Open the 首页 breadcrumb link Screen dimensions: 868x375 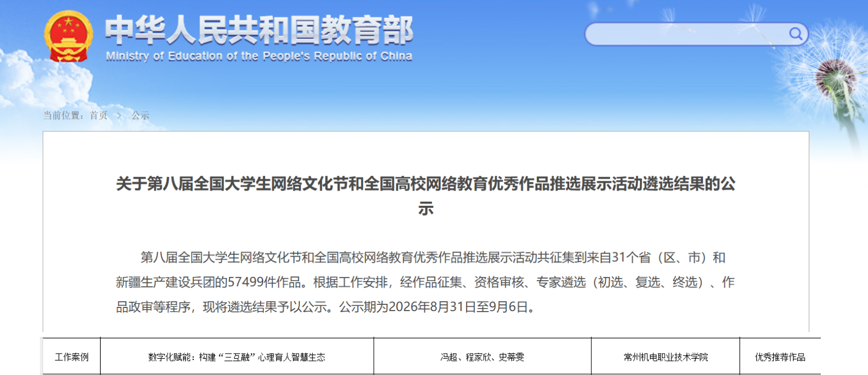[x=99, y=115]
